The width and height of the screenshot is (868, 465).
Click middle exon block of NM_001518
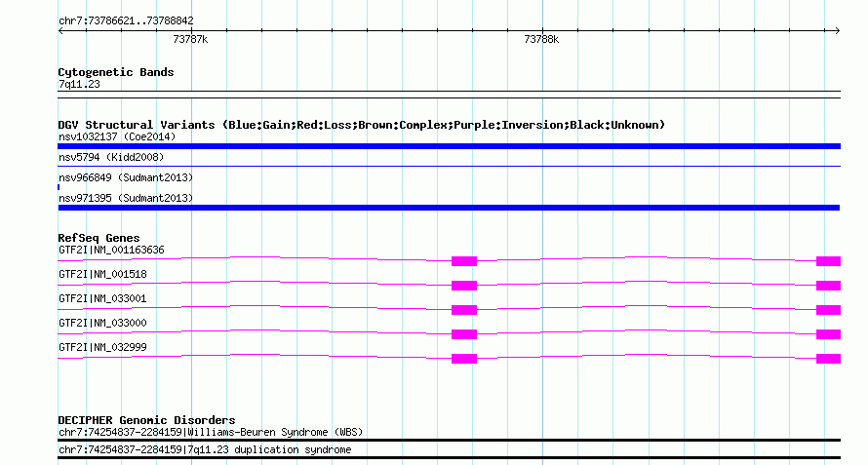click(x=464, y=286)
